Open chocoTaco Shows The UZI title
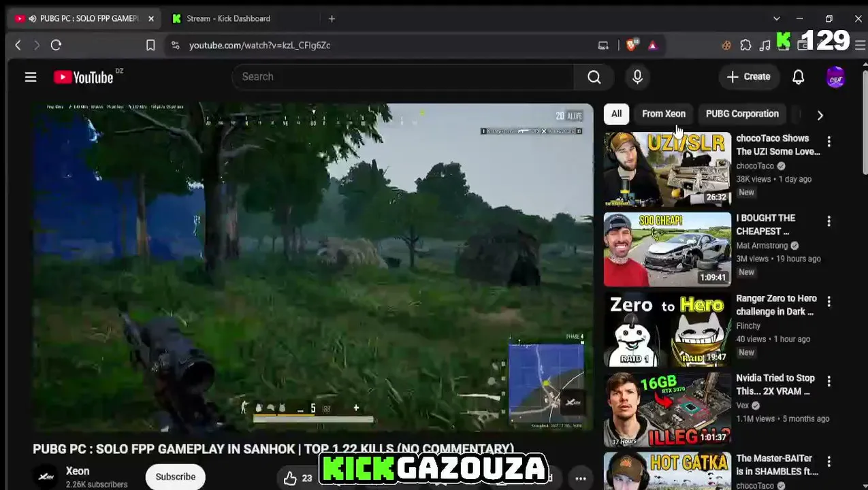This screenshot has width=868, height=490. point(778,145)
